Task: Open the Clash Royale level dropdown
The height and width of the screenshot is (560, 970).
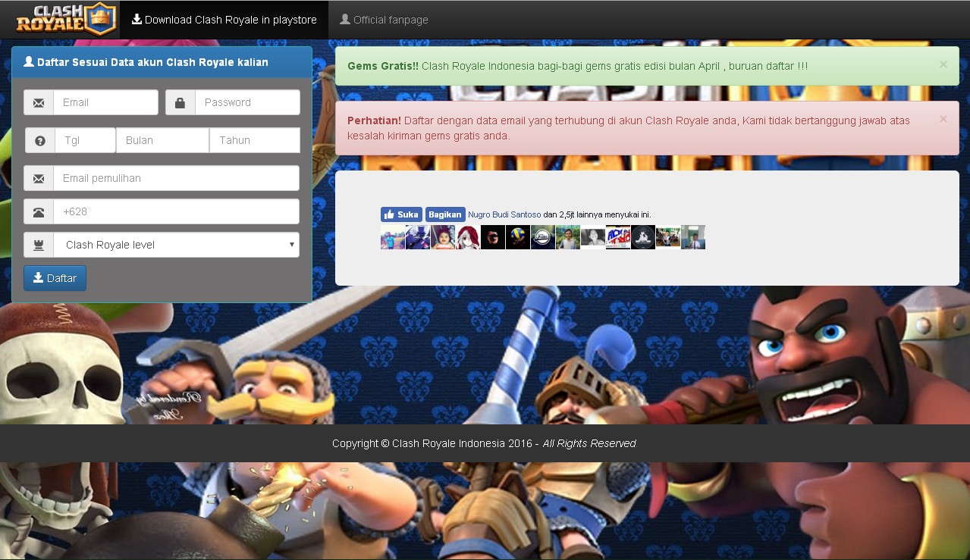Action: tap(176, 245)
